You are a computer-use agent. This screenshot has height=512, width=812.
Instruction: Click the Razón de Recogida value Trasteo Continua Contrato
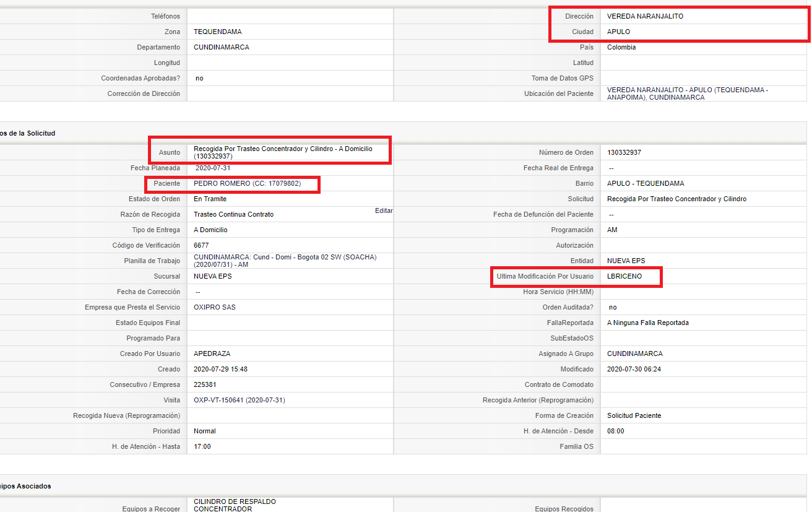pyautogui.click(x=233, y=214)
